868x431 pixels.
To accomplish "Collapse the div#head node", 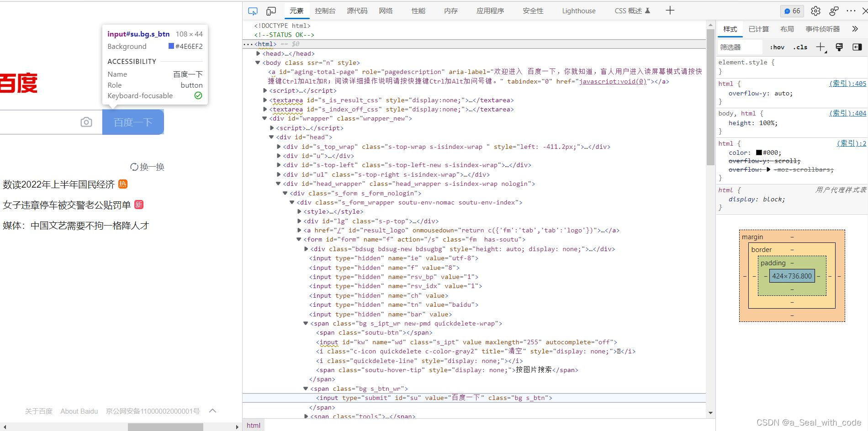I will [x=271, y=137].
